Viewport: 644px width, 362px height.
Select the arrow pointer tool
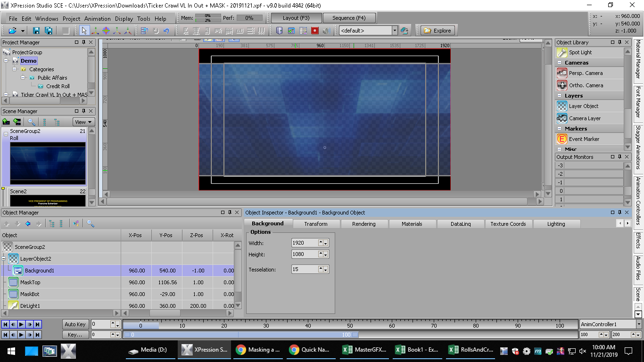(x=84, y=31)
